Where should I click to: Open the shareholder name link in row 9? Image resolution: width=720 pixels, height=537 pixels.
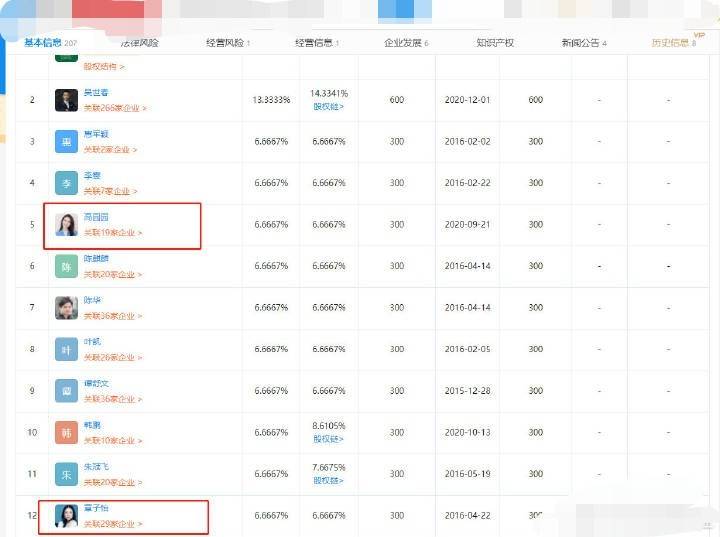click(96, 383)
